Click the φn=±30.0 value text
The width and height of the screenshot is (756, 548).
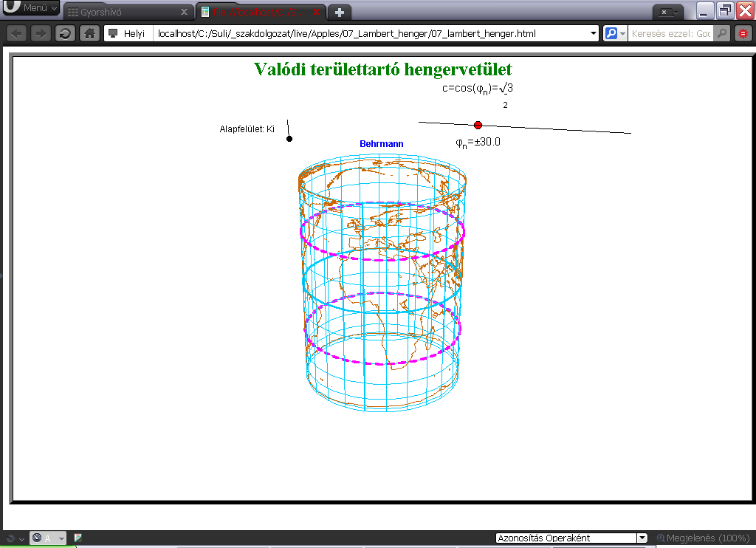tap(478, 143)
